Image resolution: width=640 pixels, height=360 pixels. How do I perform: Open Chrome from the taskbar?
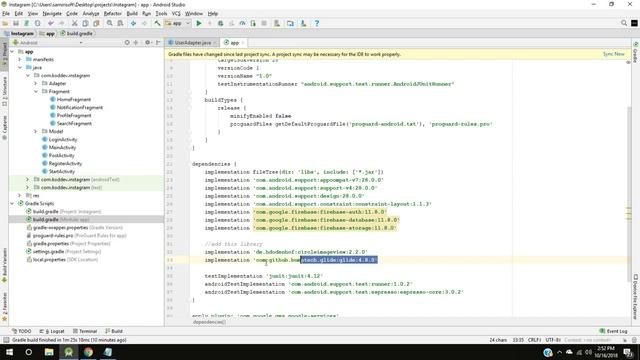click(x=88, y=352)
